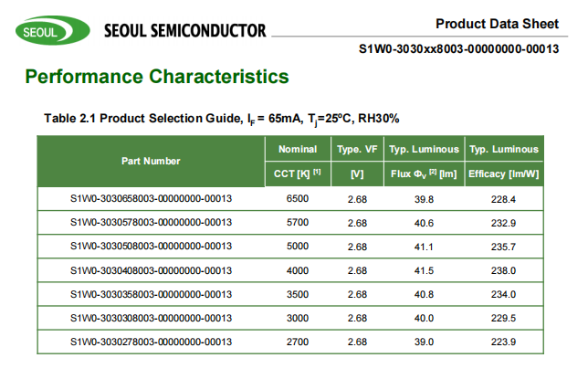Click the Nominal CCT column header
588x379 pixels.
pos(298,161)
